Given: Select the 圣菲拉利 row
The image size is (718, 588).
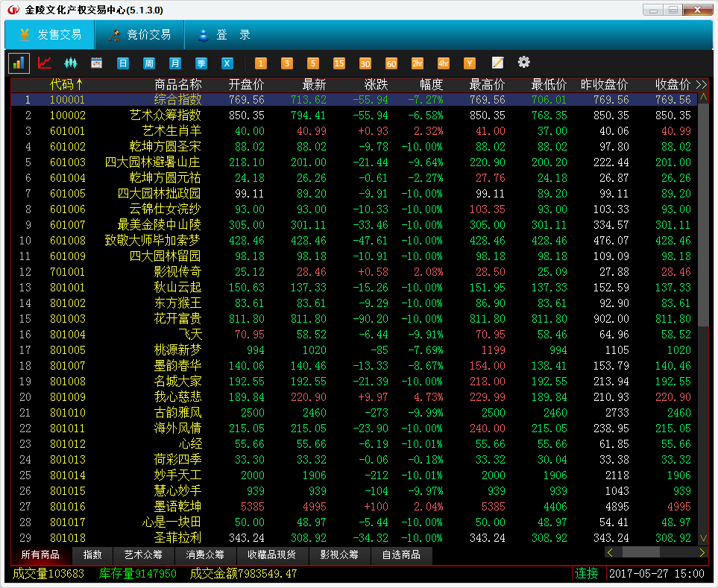Looking at the screenshot, I should pos(354,537).
